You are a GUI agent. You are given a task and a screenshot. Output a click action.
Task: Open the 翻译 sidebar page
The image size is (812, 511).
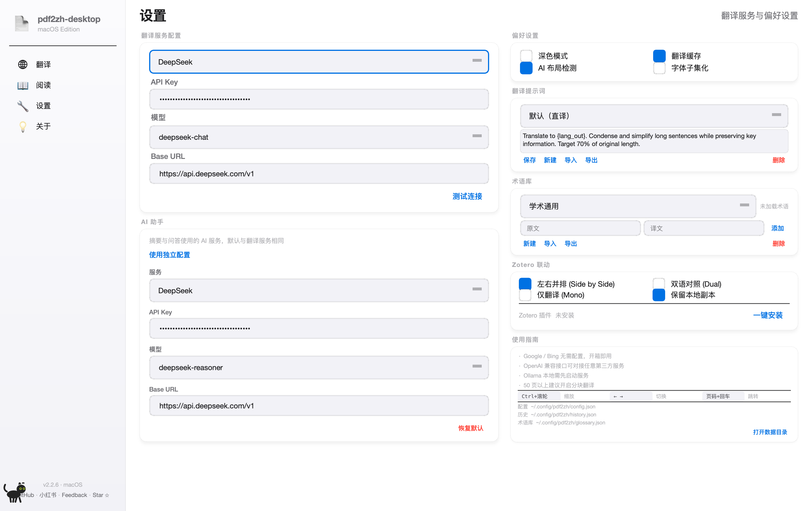tap(43, 64)
